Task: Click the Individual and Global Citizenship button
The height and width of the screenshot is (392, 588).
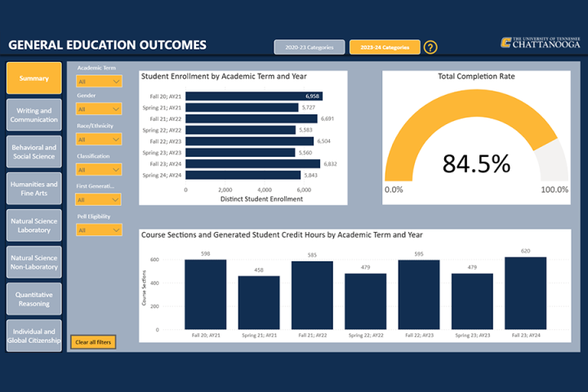Action: (34, 336)
